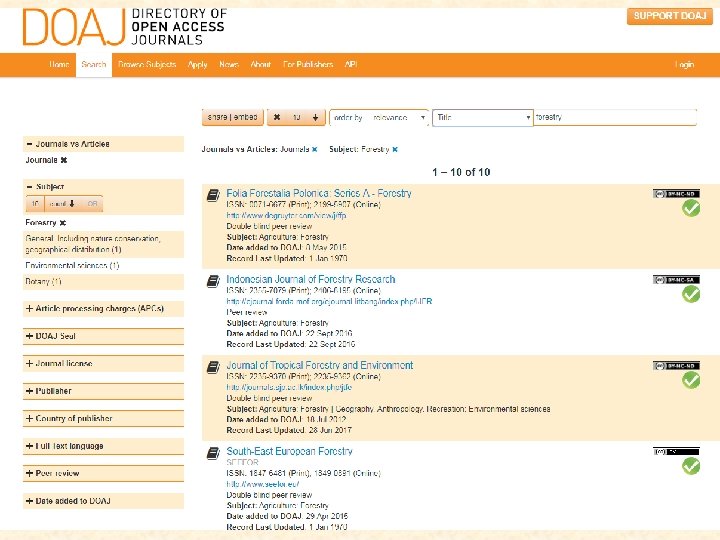This screenshot has width=720, height=540.
Task: Expand the Date added to DOAJ facet
Action: [x=103, y=501]
